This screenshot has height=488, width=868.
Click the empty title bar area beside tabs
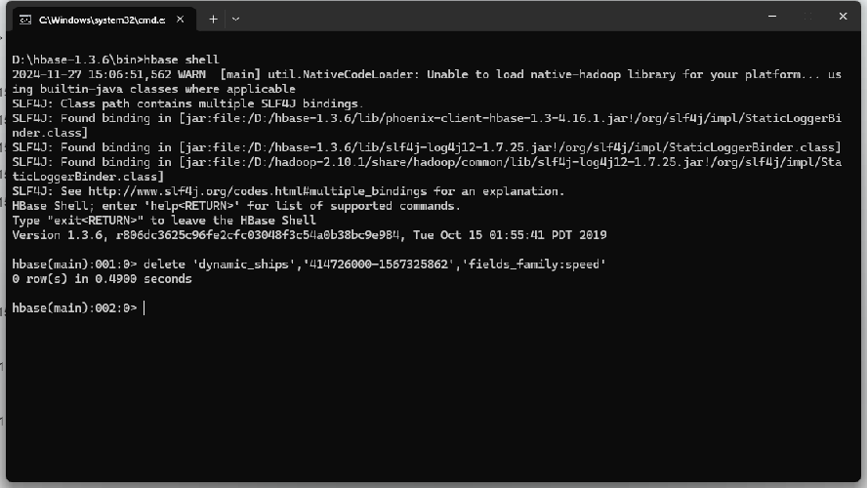[x=498, y=18]
